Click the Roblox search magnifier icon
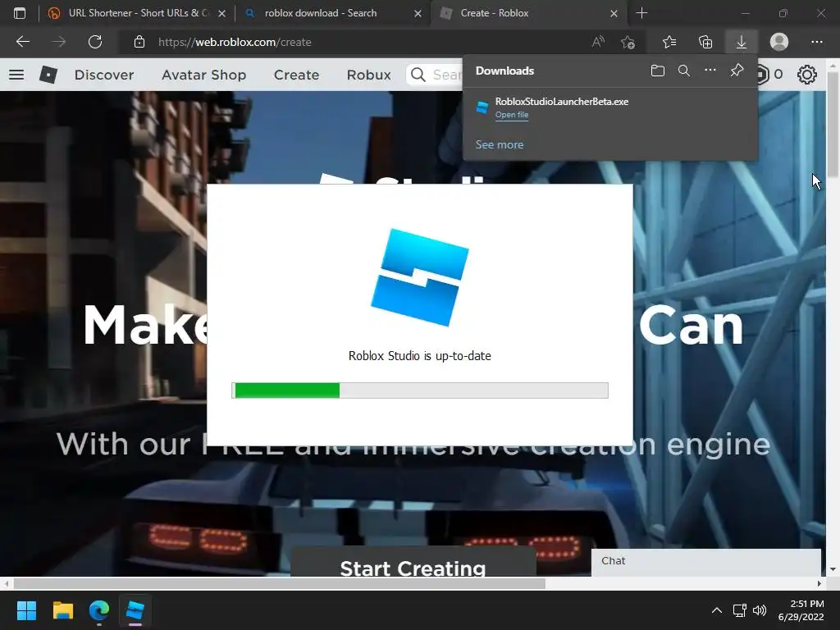Screen dimensions: 840x630 418,75
